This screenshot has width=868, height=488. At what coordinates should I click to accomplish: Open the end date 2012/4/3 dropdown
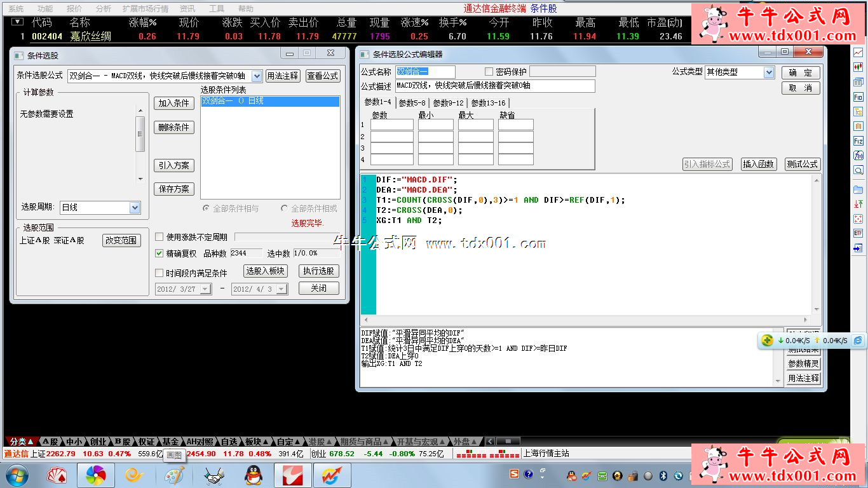point(281,289)
